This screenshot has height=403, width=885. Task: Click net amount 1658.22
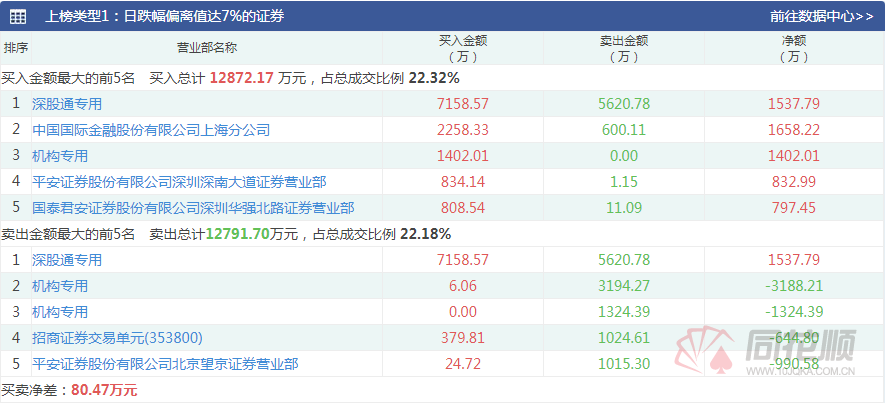click(794, 130)
